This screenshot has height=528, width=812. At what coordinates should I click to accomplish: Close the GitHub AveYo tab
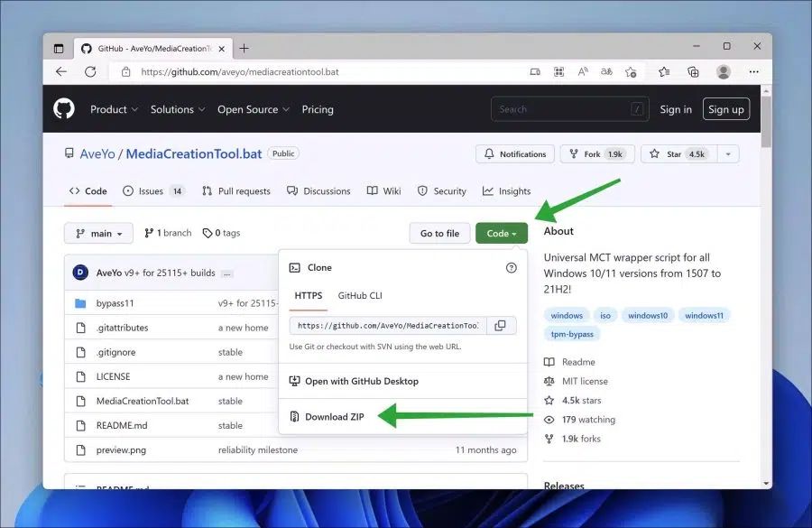pos(222,49)
